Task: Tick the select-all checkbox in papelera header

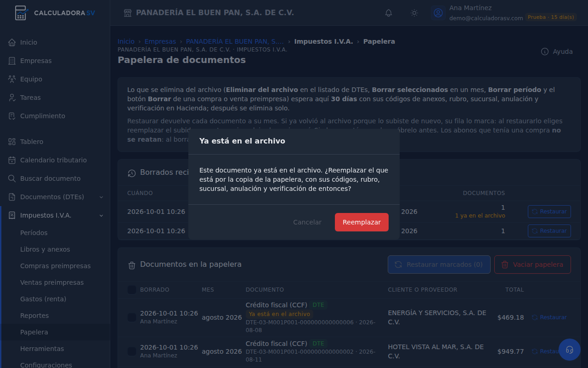Action: 131,290
